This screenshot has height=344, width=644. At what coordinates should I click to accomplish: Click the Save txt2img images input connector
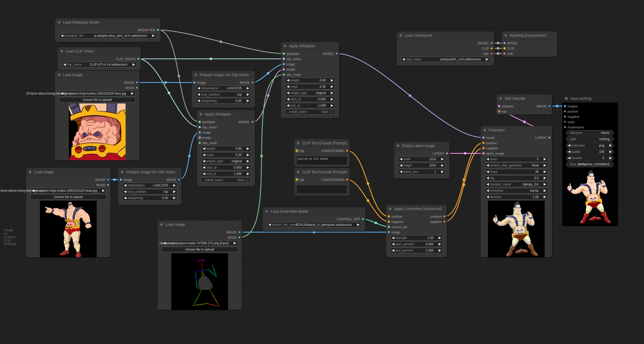565,106
